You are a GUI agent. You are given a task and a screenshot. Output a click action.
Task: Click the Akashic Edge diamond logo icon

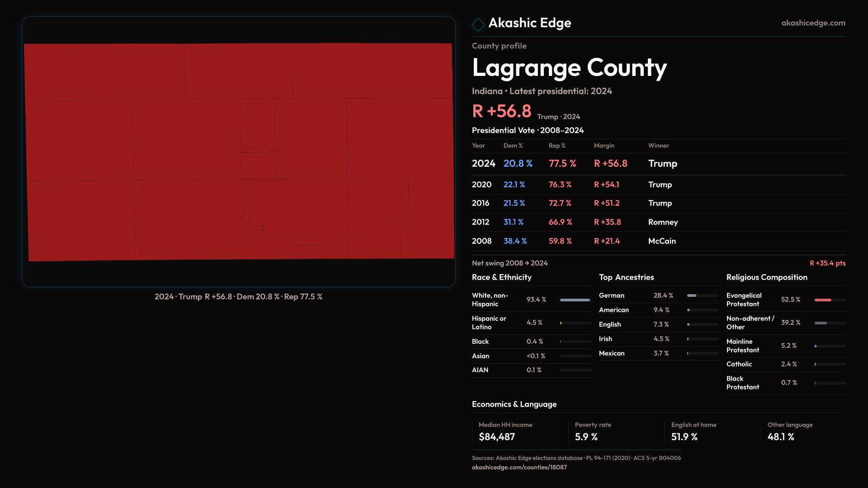tap(478, 24)
